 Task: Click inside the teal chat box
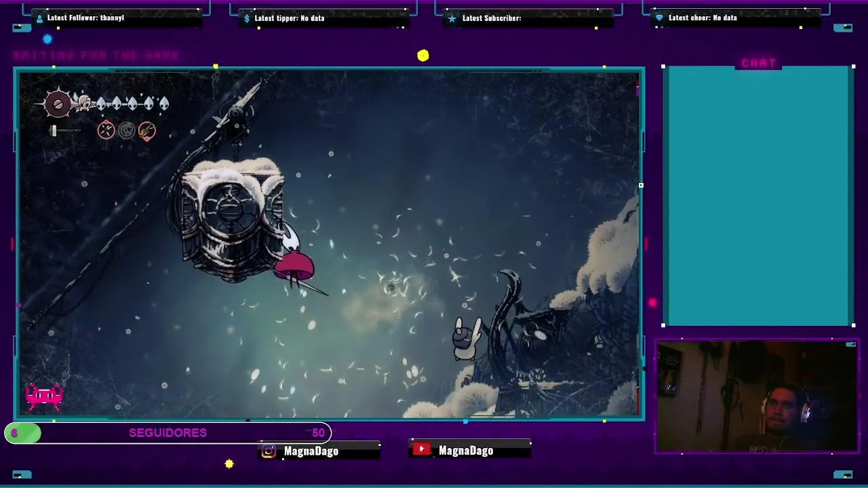coord(758,197)
